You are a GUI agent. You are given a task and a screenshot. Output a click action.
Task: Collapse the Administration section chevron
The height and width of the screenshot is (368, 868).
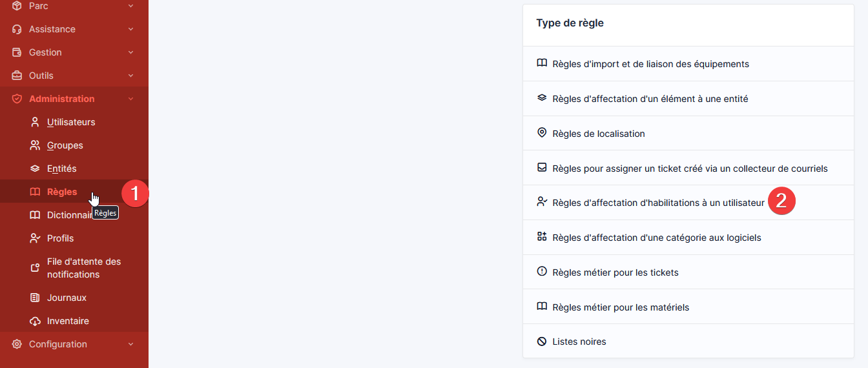(x=130, y=99)
